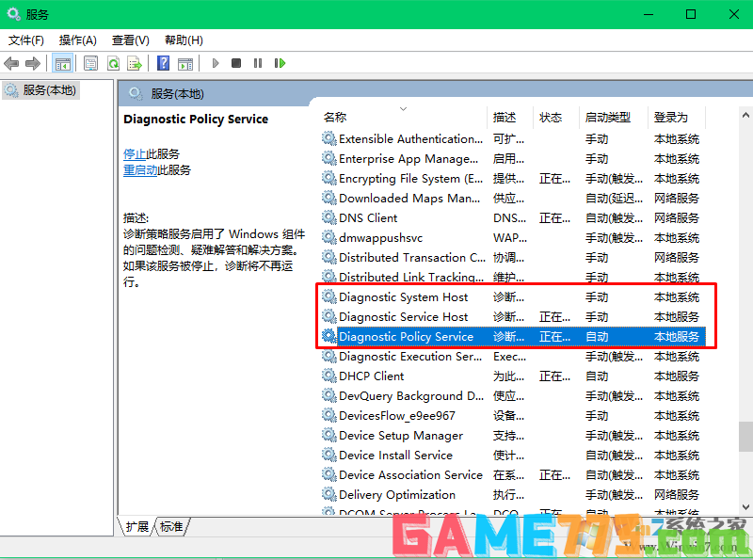Click 网络服务 logon of Delivery Optimization

coord(676,495)
